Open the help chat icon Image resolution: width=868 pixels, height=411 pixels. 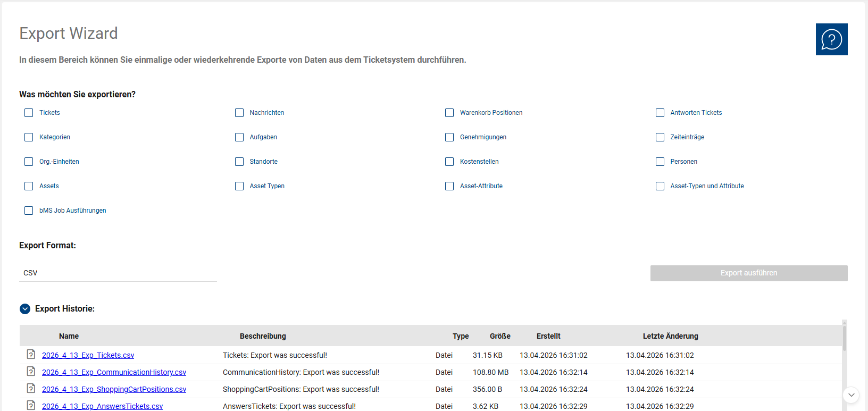[x=831, y=39]
